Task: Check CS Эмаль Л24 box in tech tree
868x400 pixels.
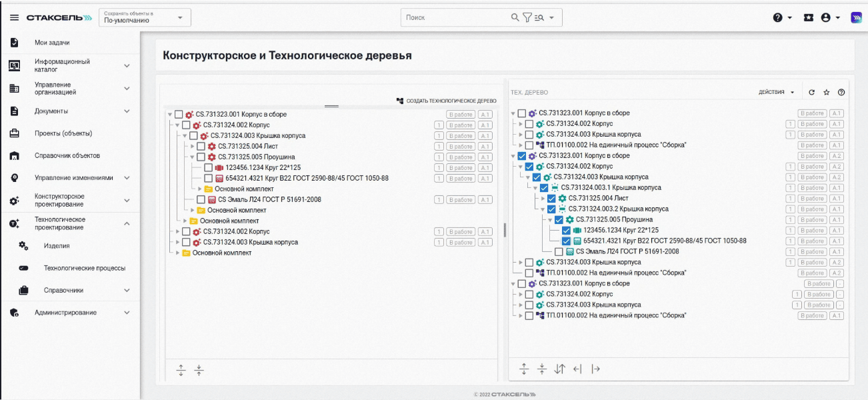Action: click(x=559, y=252)
